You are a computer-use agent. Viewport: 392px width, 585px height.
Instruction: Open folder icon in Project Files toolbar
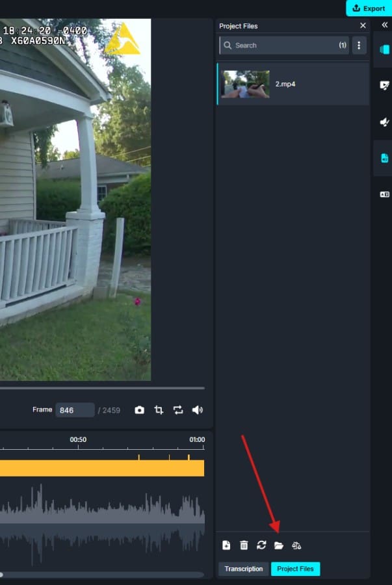point(279,545)
